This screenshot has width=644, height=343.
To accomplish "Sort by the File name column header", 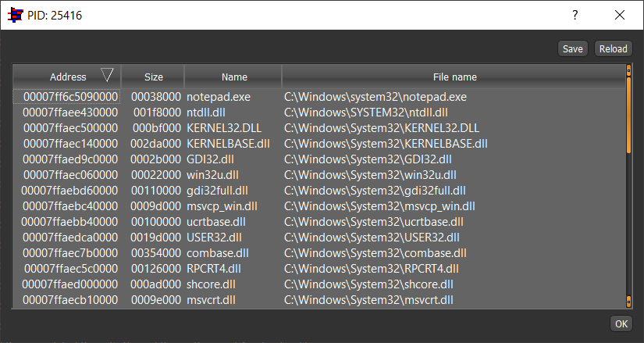I will pos(454,77).
